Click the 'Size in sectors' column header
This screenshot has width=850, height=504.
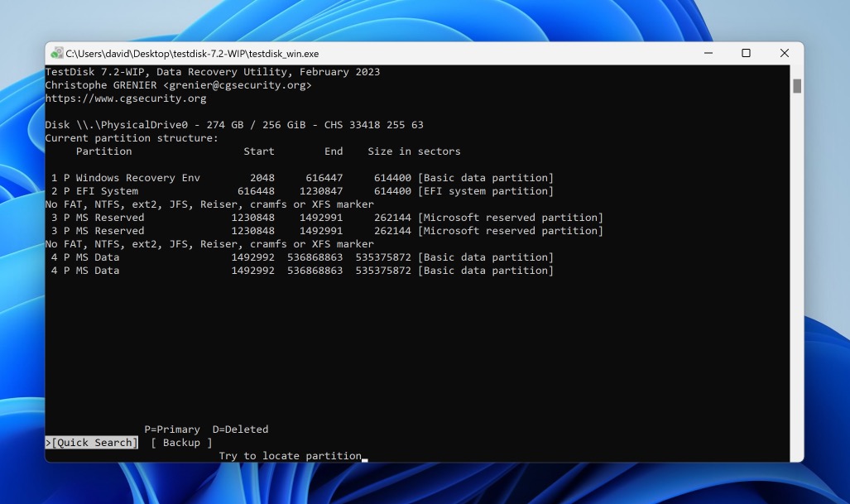(414, 151)
